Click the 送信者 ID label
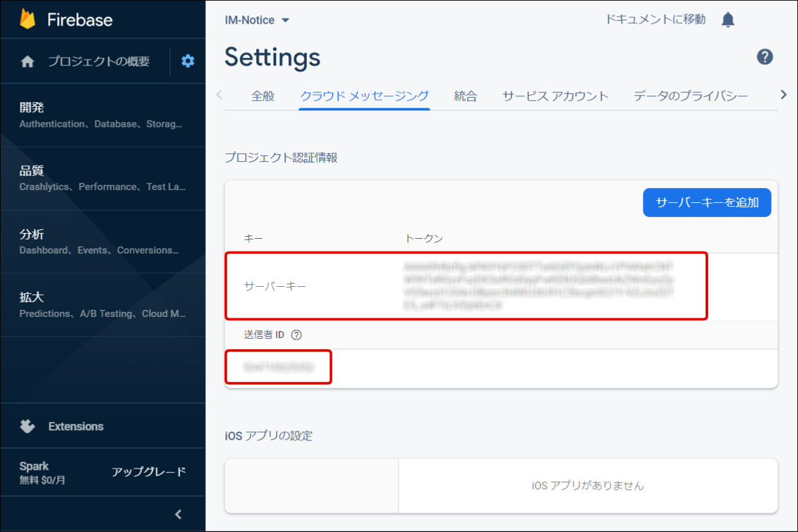798x532 pixels. tap(264, 335)
